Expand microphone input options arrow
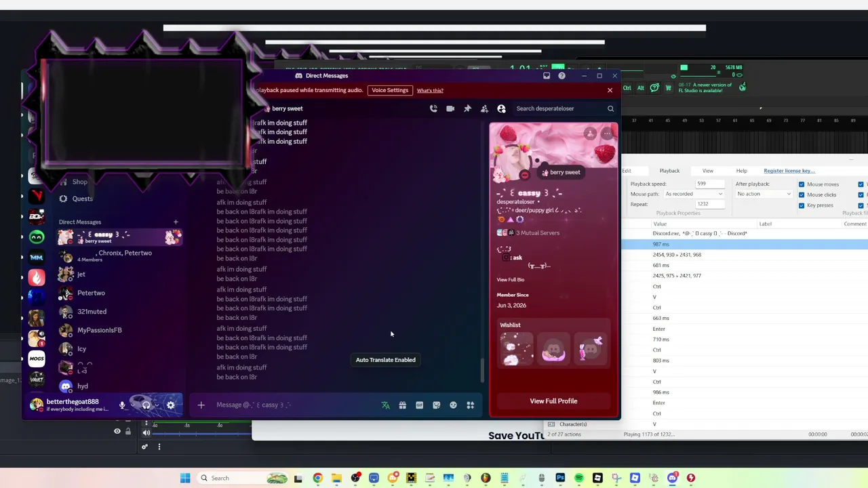868x488 pixels. [x=132, y=405]
